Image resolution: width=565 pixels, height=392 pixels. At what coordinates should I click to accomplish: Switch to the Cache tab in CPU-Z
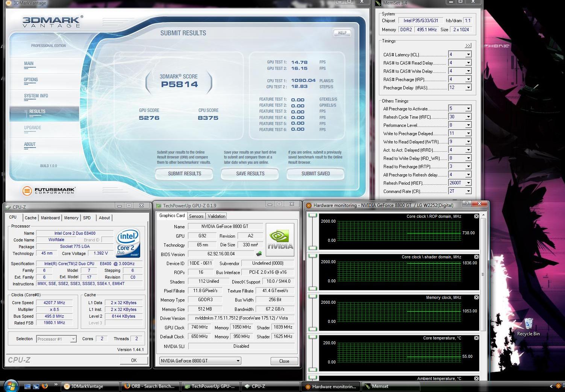click(30, 218)
